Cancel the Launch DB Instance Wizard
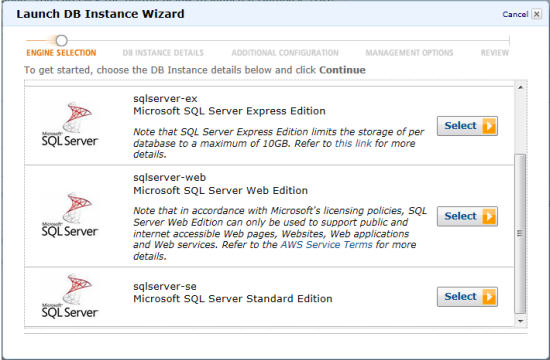 (x=515, y=14)
